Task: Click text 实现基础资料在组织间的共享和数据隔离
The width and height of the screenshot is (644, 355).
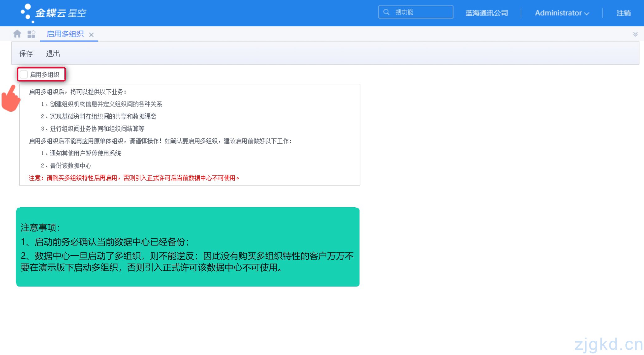Action: click(x=103, y=116)
